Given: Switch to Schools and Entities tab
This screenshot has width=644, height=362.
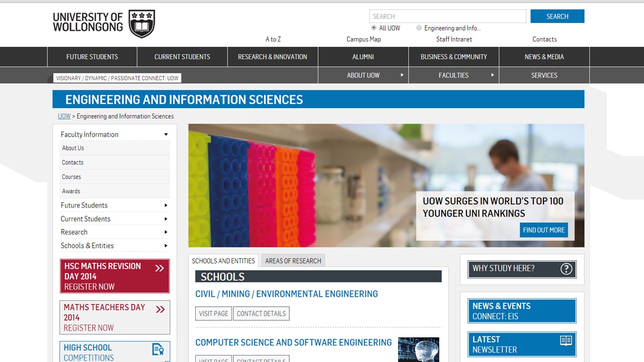Looking at the screenshot, I should tap(223, 261).
